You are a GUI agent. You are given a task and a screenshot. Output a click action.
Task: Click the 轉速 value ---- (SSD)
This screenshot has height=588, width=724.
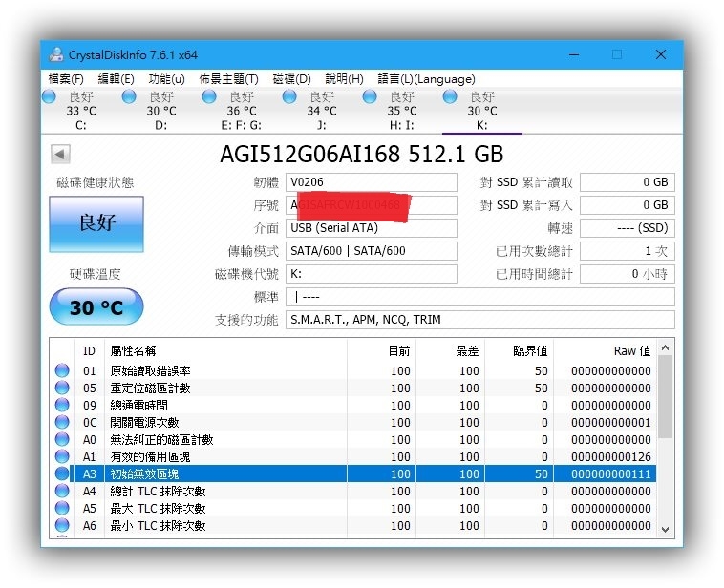coord(628,228)
